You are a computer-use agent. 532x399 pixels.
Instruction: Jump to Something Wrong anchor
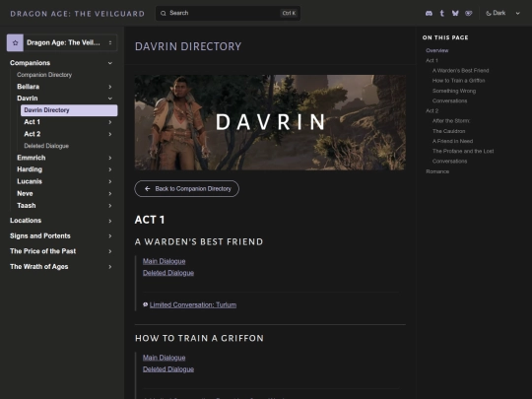point(454,91)
